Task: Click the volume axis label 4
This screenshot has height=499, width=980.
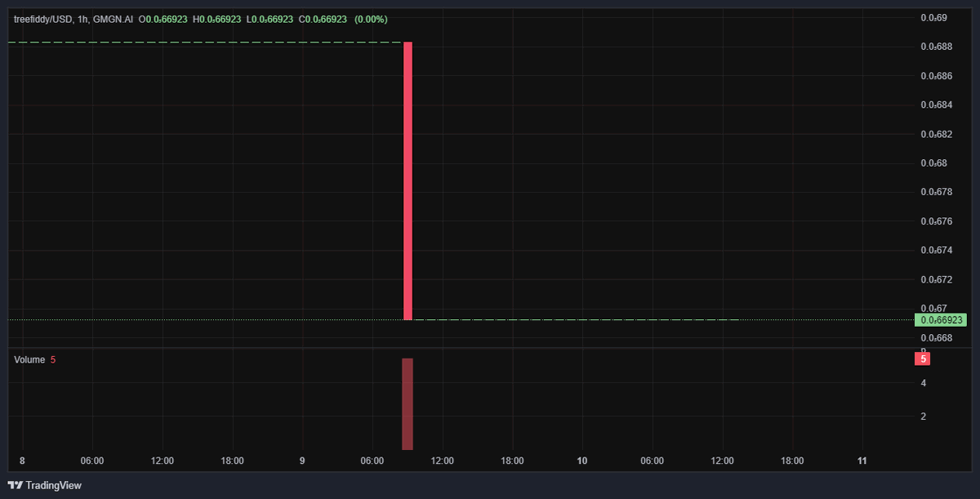Action: click(924, 382)
